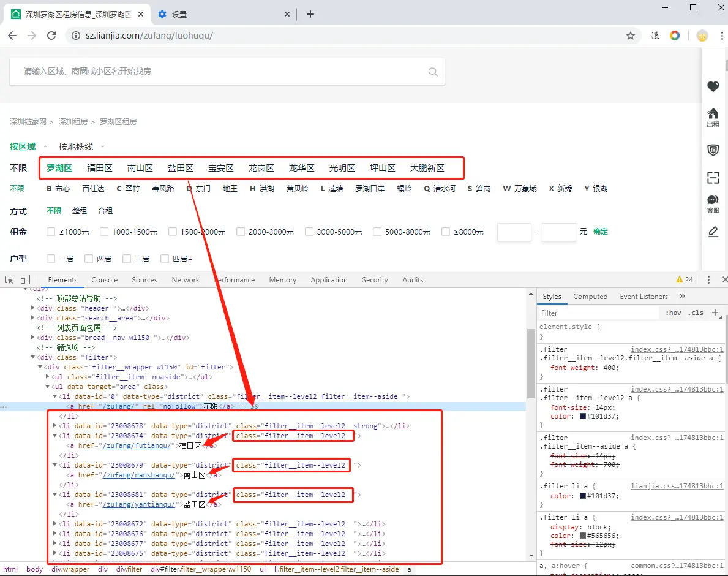Check the 两居 room type checkbox

pyautogui.click(x=89, y=259)
